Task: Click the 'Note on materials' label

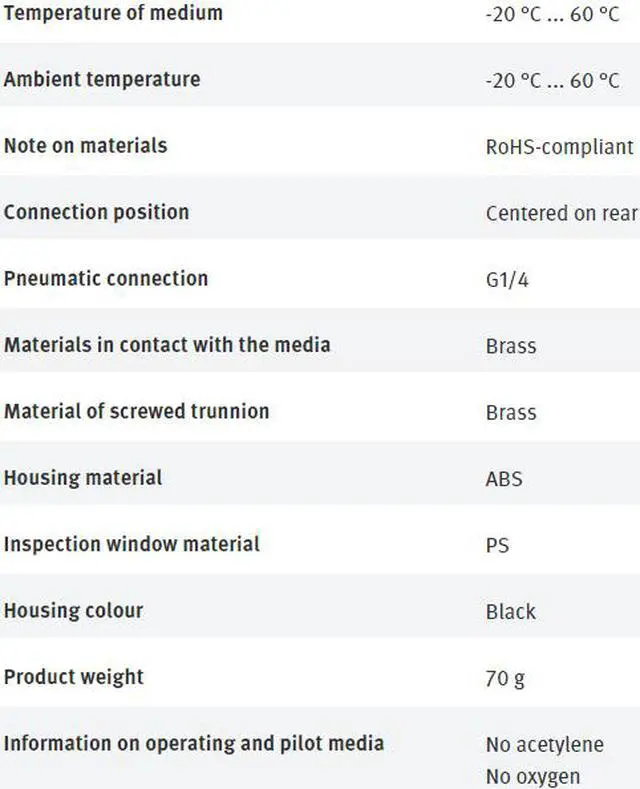Action: 85,146
